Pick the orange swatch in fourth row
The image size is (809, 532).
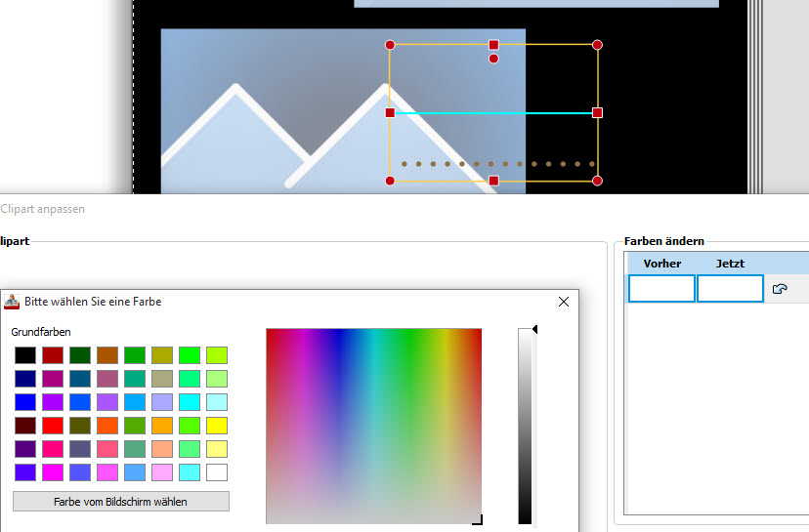(162, 426)
